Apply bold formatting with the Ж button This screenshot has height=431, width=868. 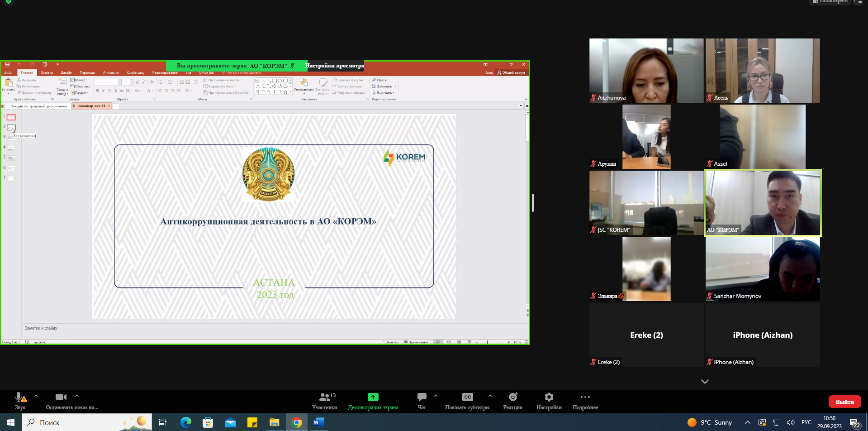[97, 91]
